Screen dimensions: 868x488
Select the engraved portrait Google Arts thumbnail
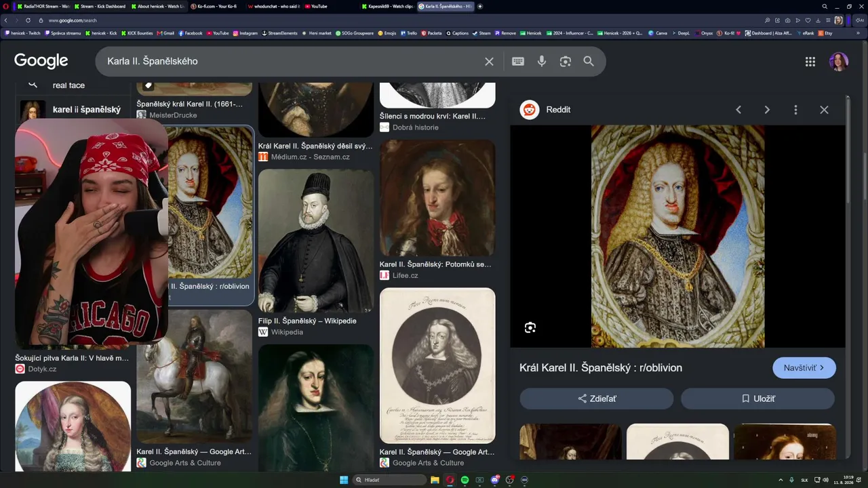pos(437,366)
